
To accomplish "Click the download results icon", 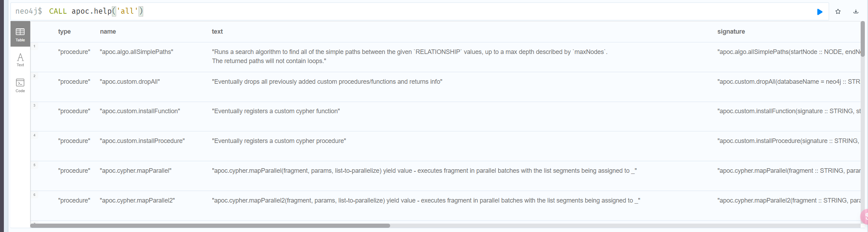I will [x=856, y=12].
